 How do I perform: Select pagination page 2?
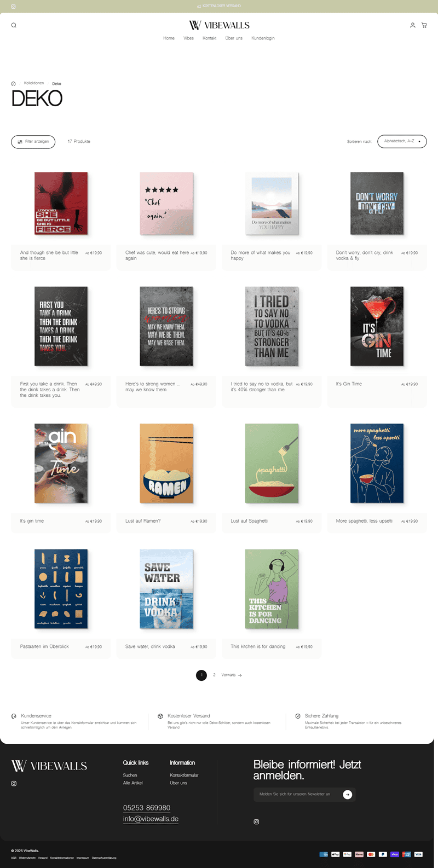click(x=214, y=675)
